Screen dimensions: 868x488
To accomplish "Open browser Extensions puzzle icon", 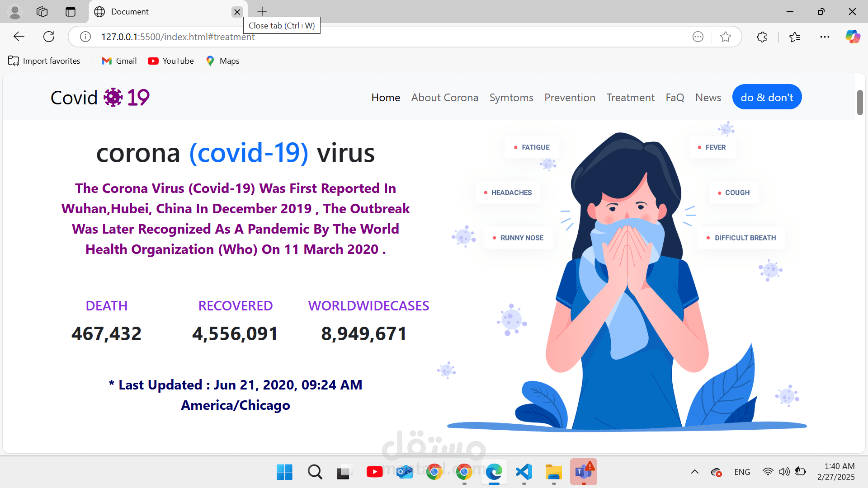I will [x=762, y=37].
